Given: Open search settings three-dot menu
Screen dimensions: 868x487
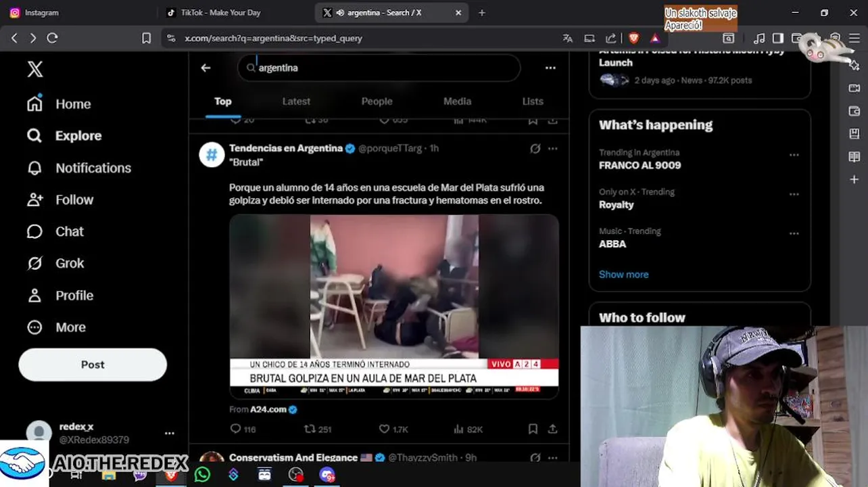Looking at the screenshot, I should 550,68.
